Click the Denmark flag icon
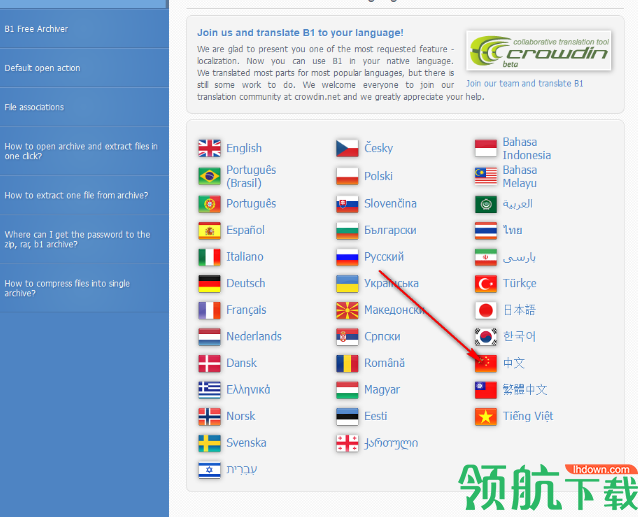The image size is (638, 517). 209,363
